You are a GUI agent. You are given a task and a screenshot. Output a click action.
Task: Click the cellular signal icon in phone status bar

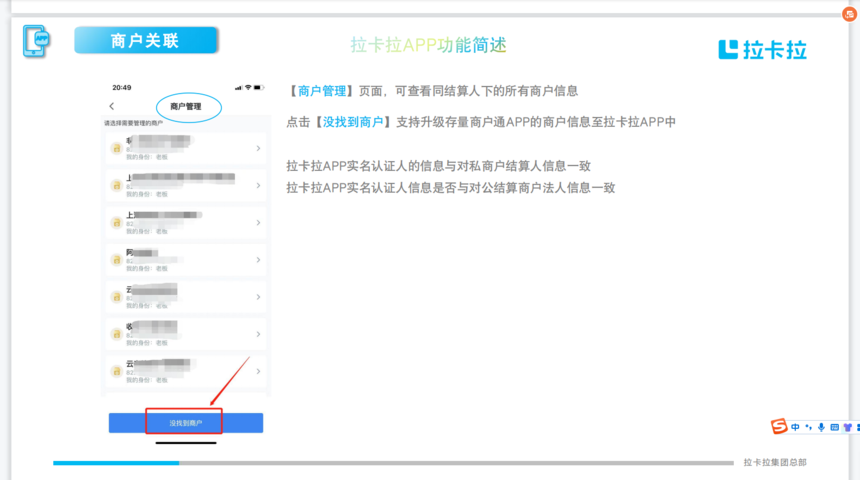[x=238, y=88]
